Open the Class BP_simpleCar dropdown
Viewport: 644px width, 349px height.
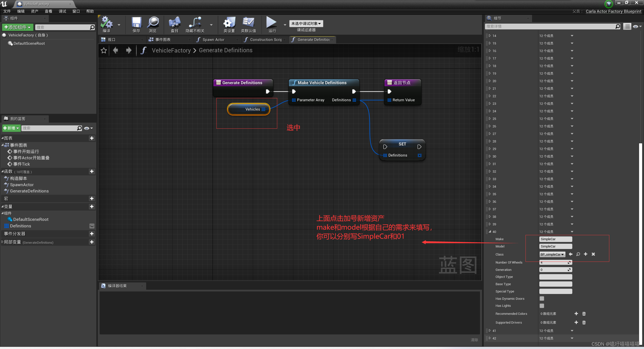(x=552, y=254)
